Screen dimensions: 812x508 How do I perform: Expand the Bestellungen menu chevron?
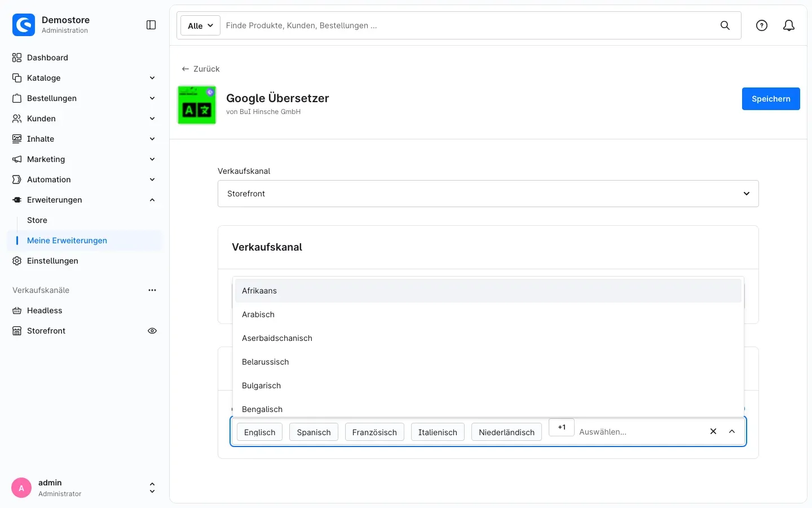coord(152,98)
